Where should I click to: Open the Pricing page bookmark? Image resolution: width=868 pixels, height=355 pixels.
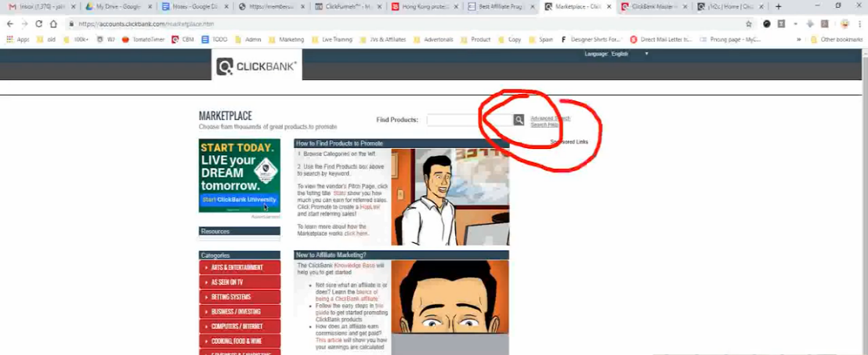[731, 39]
